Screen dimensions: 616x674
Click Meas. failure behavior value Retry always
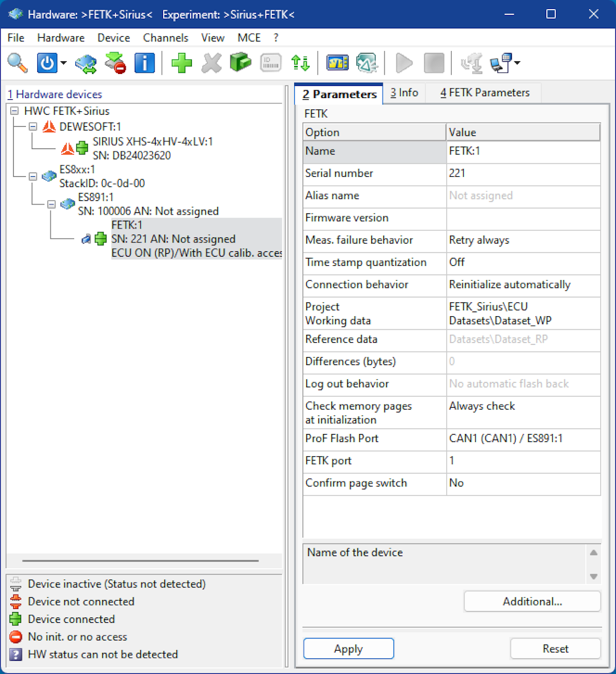(x=523, y=240)
